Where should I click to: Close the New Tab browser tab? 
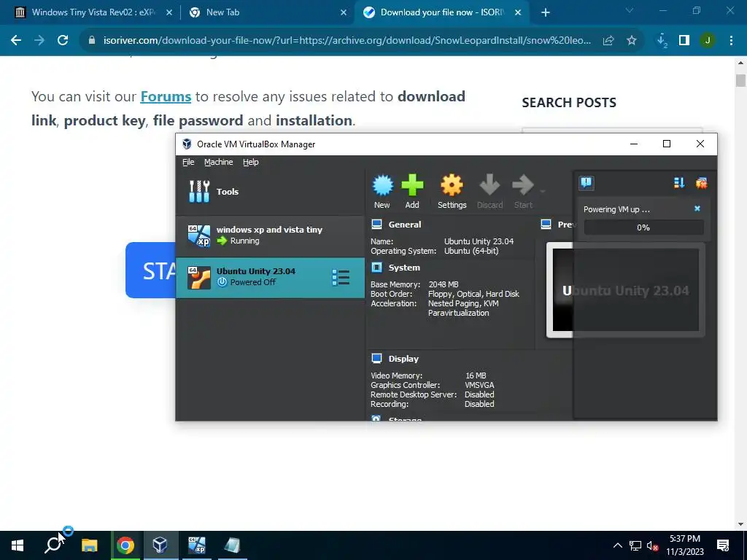[344, 13]
